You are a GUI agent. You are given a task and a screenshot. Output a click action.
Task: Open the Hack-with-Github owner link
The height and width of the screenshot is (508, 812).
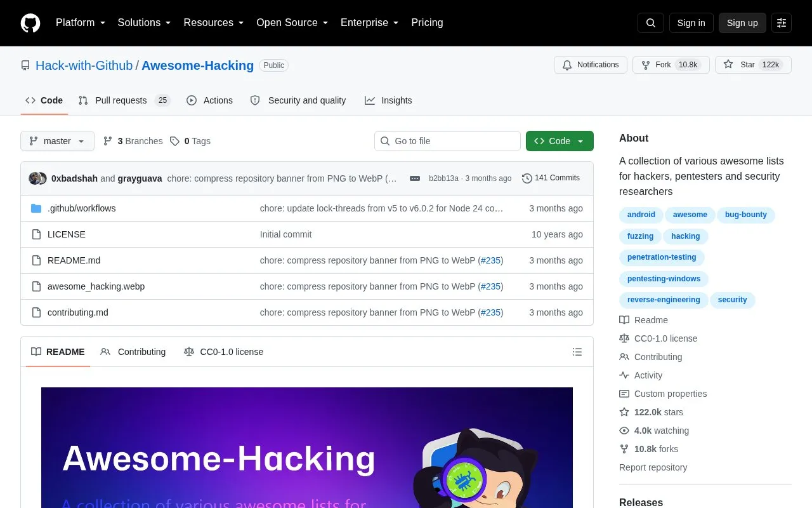(x=84, y=65)
